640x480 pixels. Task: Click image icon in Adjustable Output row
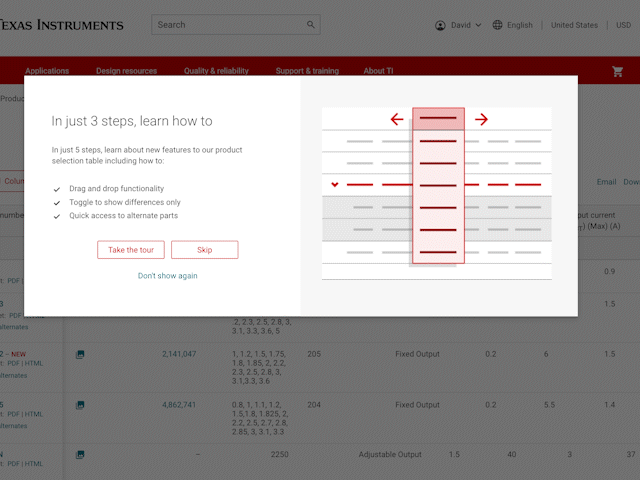pyautogui.click(x=80, y=454)
